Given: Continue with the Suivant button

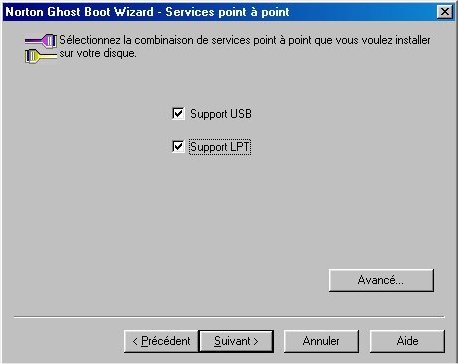Looking at the screenshot, I should pos(236,341).
